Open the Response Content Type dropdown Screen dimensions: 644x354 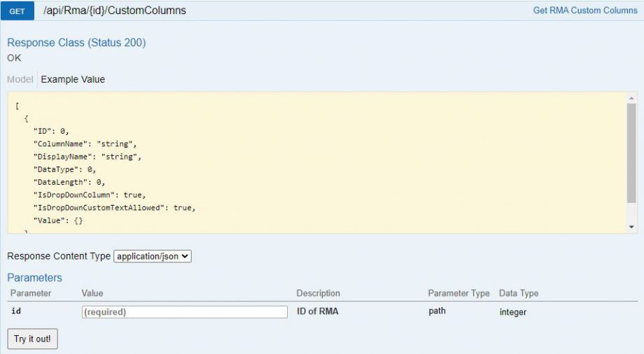pyautogui.click(x=153, y=256)
